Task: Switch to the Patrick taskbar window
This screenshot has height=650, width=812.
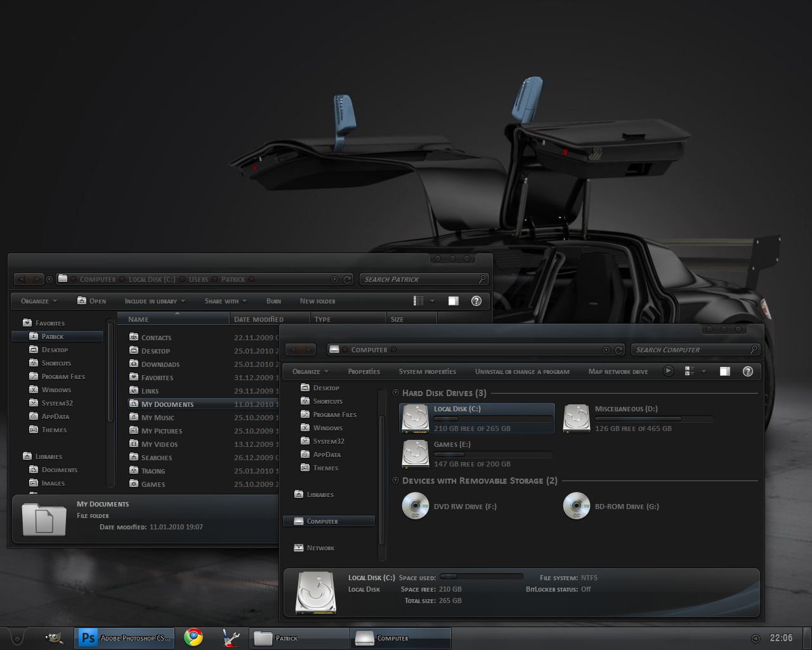Action: pyautogui.click(x=299, y=638)
